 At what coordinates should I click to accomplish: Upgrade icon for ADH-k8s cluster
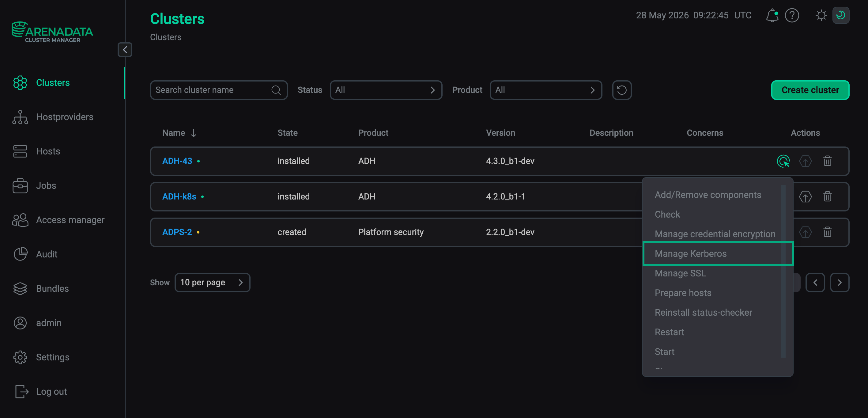click(x=805, y=196)
